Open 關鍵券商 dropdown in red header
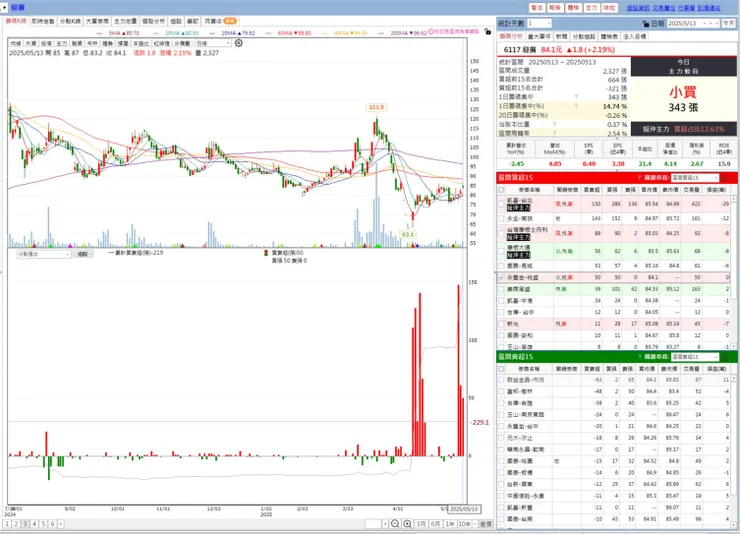The image size is (740, 534). point(695,178)
